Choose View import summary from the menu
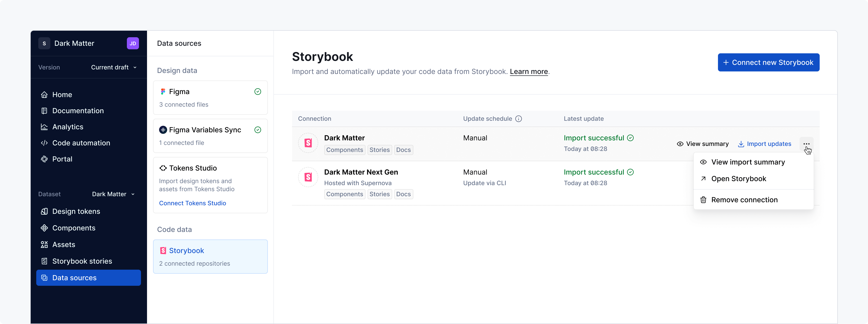 753,162
